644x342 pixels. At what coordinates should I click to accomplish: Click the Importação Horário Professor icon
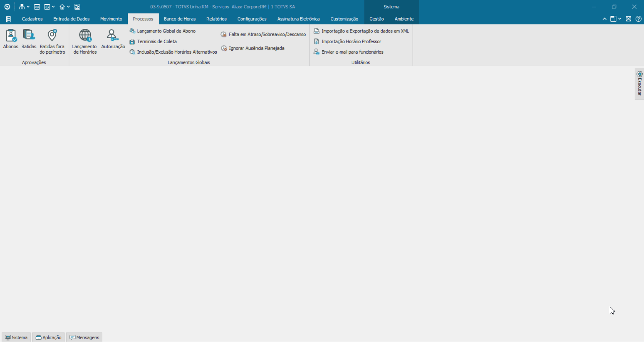(x=316, y=42)
